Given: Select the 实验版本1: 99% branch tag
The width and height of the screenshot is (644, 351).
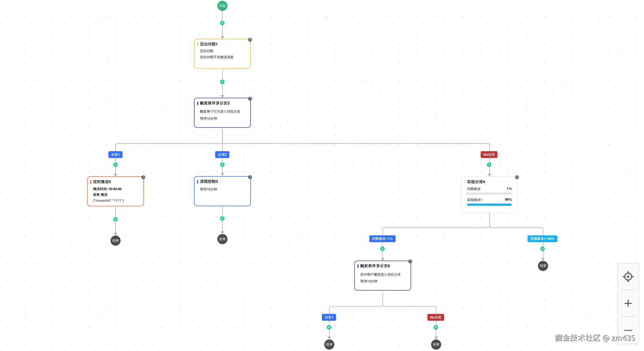Looking at the screenshot, I should (542, 239).
